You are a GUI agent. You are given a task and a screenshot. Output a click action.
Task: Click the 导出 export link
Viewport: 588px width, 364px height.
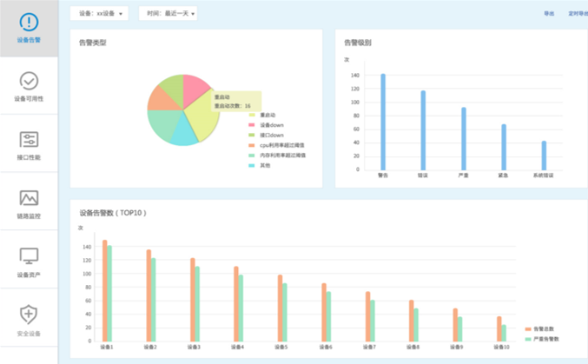(x=549, y=14)
